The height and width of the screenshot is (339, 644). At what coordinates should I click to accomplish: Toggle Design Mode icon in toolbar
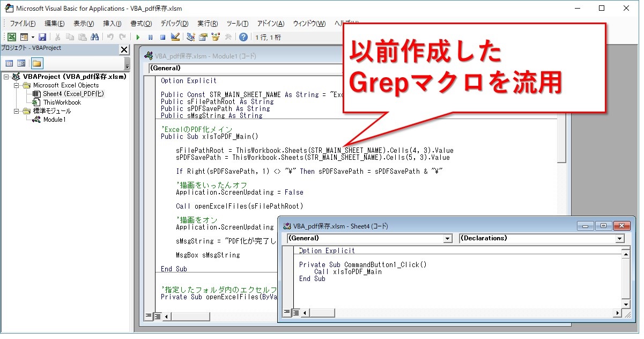tap(175, 37)
